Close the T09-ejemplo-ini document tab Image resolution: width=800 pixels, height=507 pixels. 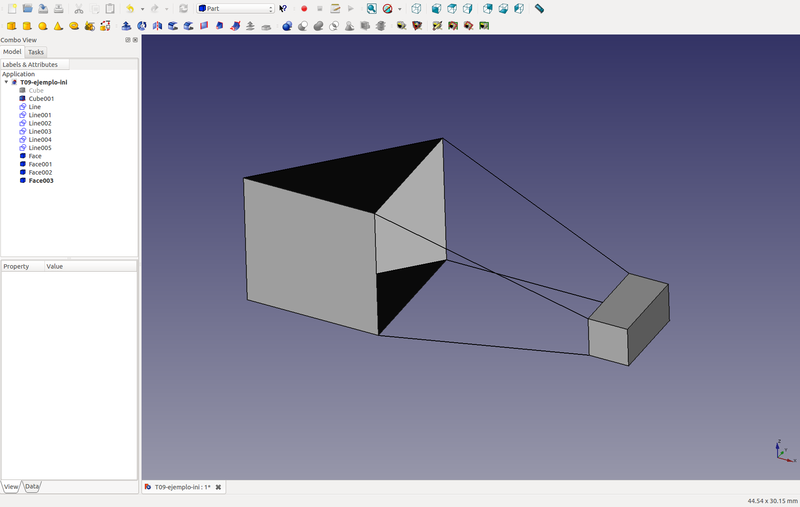[x=218, y=487]
